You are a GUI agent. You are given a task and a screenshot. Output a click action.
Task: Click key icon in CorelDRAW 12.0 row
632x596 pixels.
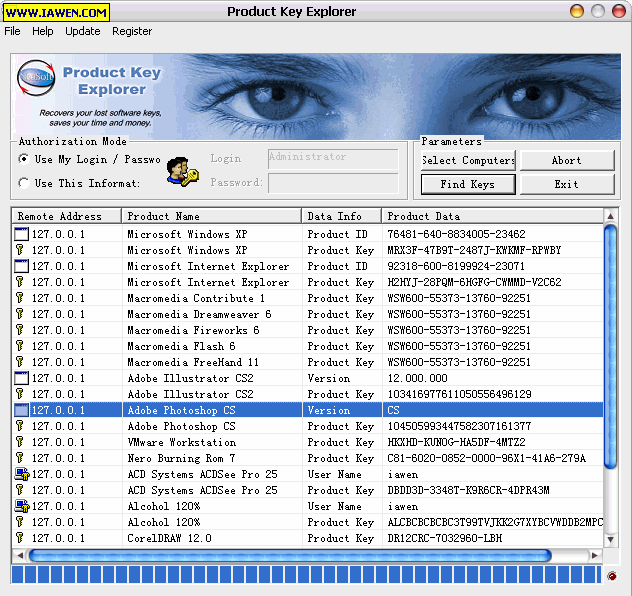tap(19, 538)
